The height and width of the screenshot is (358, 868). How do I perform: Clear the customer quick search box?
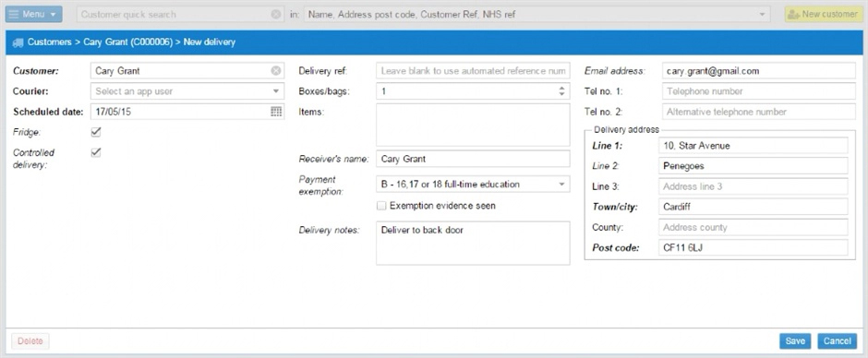pos(276,15)
